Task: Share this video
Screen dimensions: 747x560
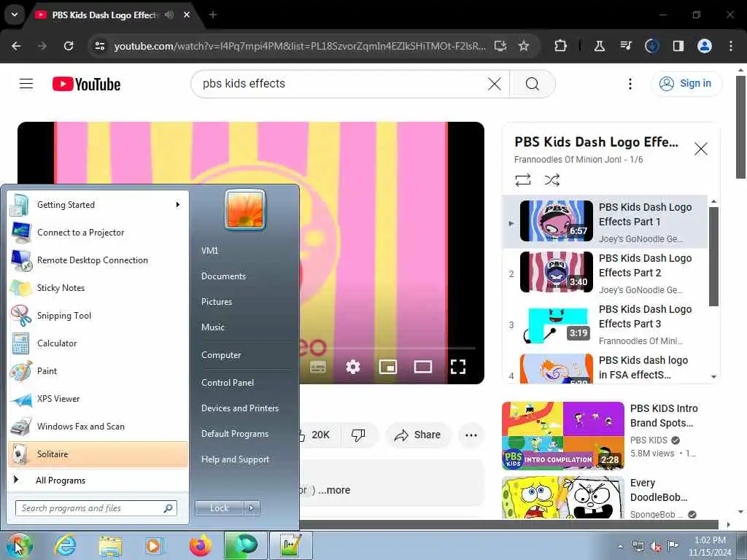Action: pyautogui.click(x=418, y=435)
